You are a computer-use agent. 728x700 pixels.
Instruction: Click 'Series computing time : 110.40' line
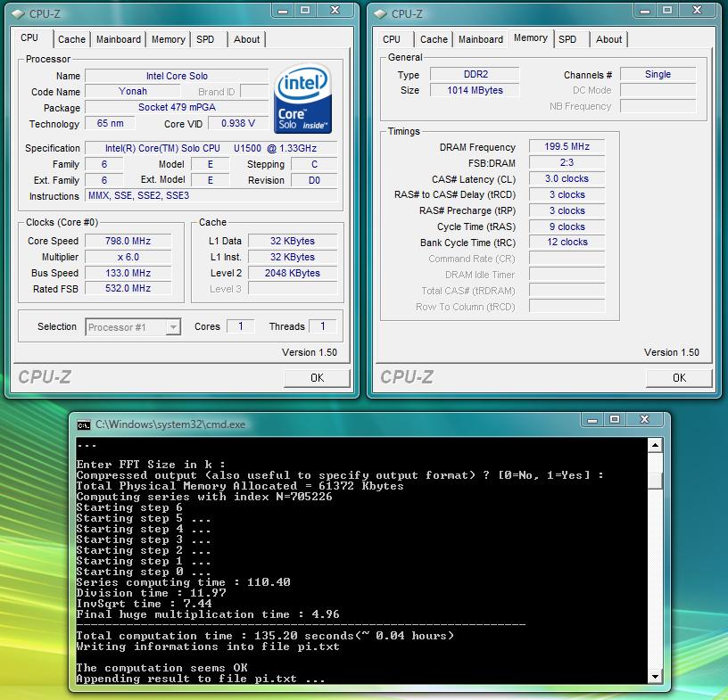click(x=184, y=582)
